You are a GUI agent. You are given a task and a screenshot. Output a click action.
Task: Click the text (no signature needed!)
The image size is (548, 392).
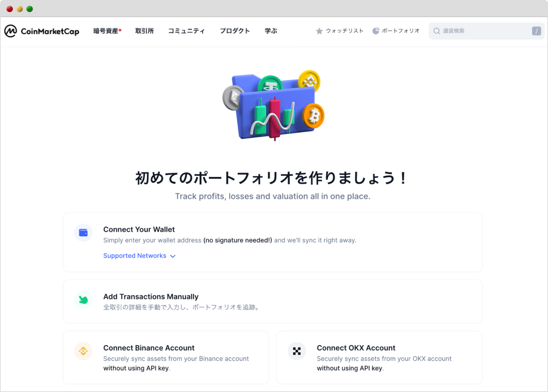[x=238, y=240]
